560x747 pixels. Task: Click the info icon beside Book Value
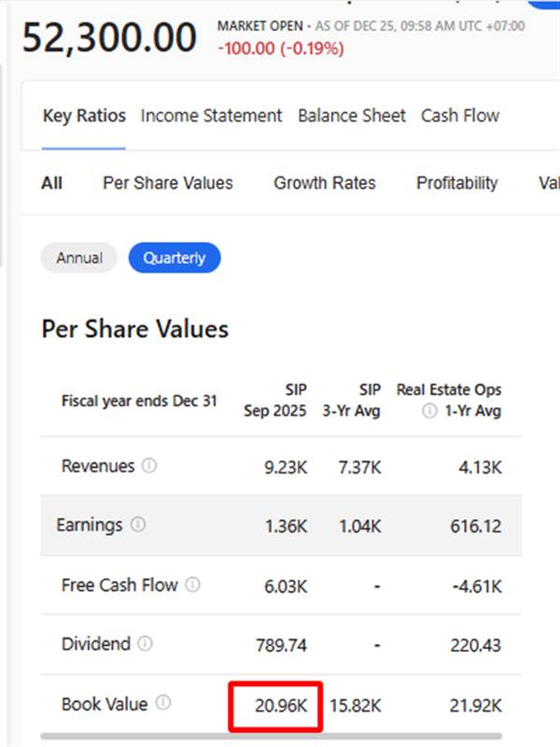(x=163, y=703)
